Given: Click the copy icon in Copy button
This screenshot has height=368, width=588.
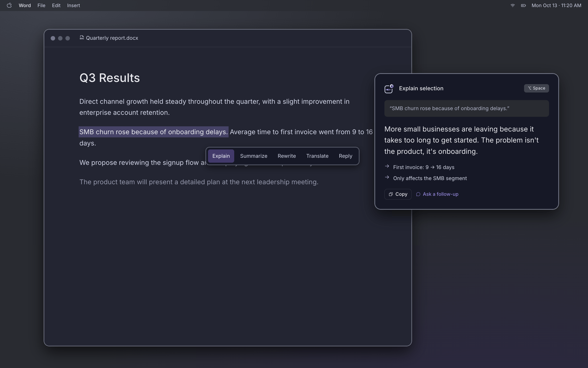Looking at the screenshot, I should (x=391, y=194).
